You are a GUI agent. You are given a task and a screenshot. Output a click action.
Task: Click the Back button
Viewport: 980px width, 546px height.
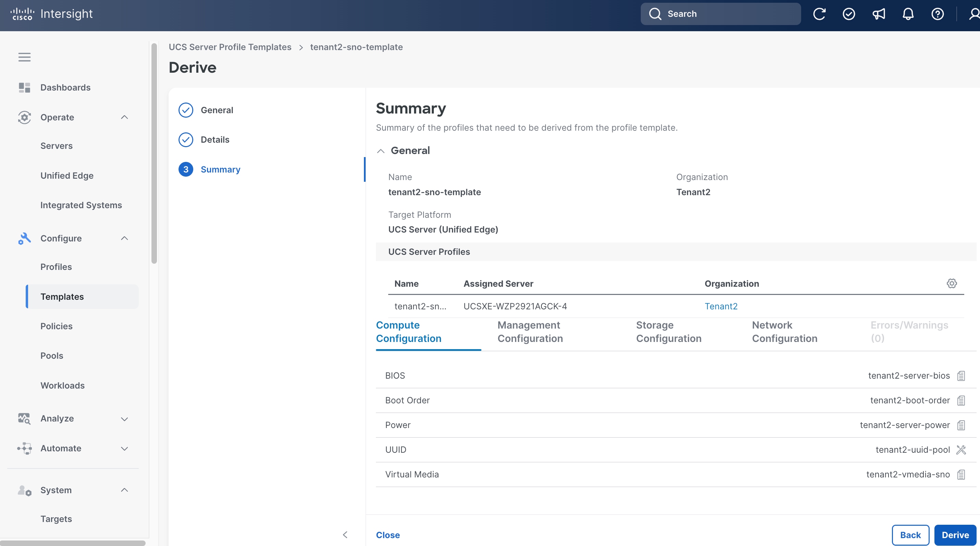coord(910,535)
